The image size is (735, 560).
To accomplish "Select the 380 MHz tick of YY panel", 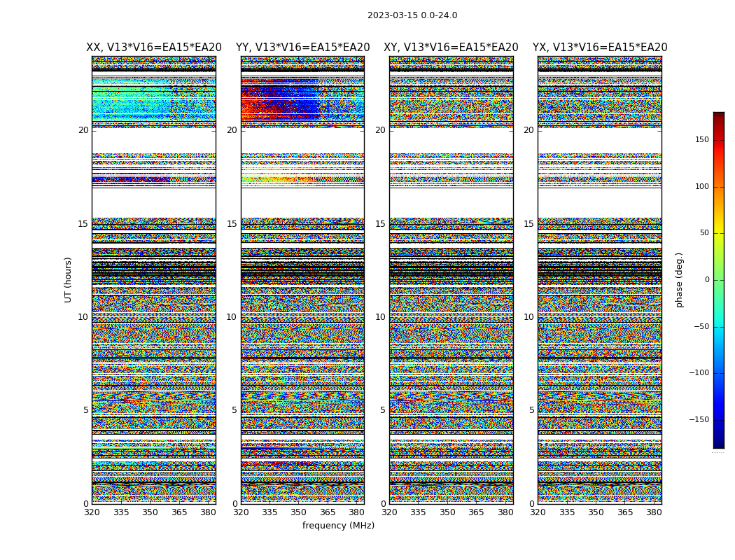I will click(x=357, y=512).
